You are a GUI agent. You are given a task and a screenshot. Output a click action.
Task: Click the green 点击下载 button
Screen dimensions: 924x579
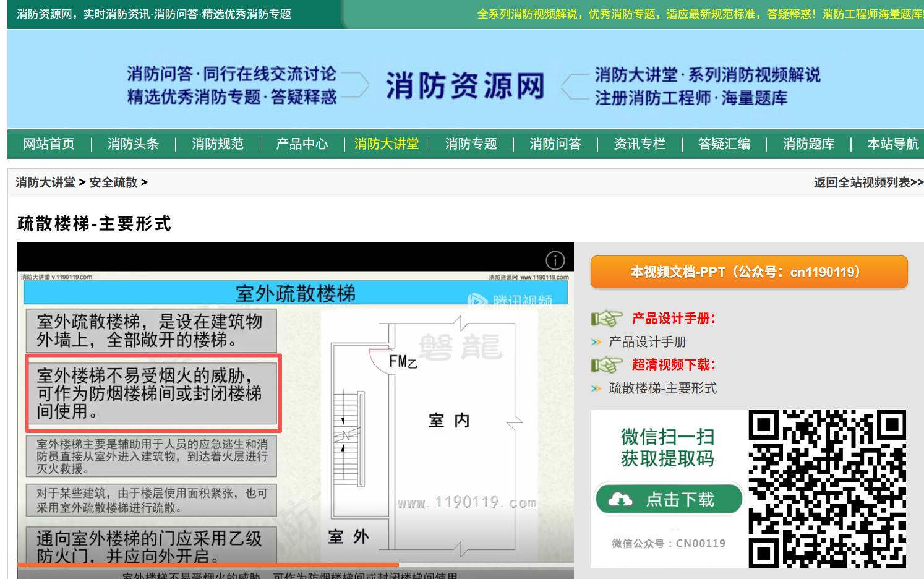[669, 499]
